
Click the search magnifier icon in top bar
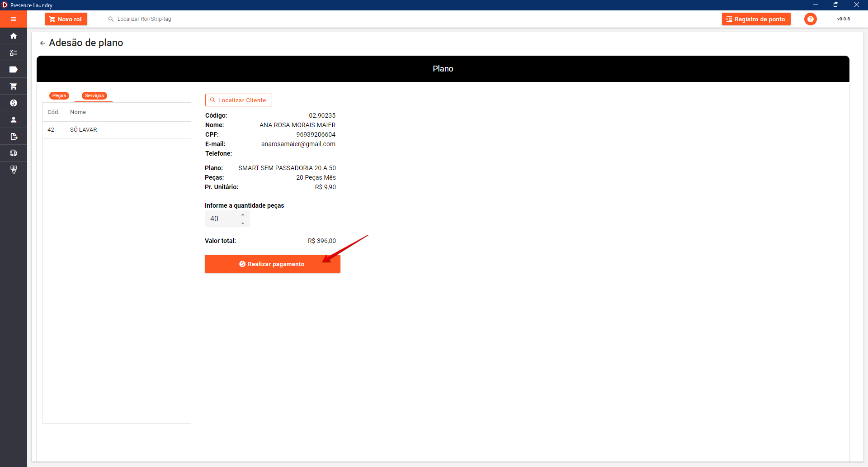pos(111,19)
